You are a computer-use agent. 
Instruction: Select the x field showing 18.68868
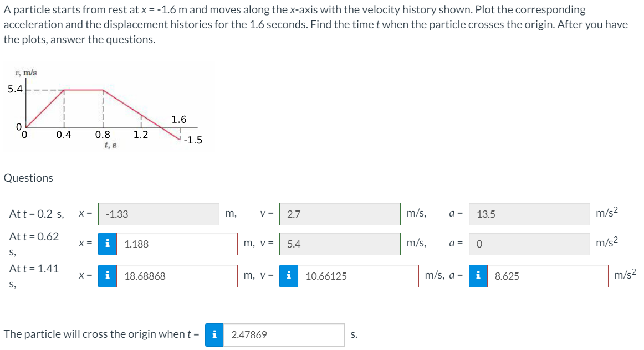click(x=177, y=275)
